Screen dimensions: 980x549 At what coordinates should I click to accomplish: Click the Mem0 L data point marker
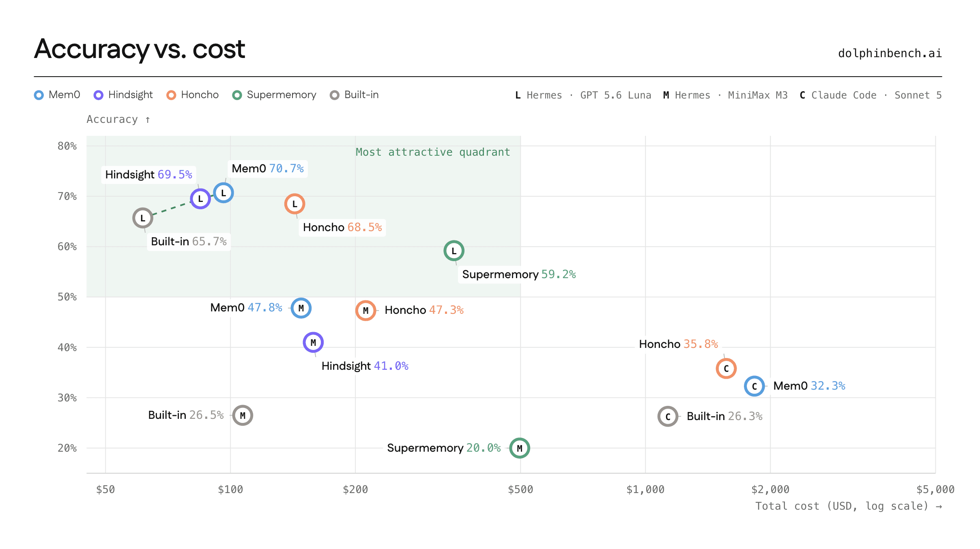coord(224,193)
